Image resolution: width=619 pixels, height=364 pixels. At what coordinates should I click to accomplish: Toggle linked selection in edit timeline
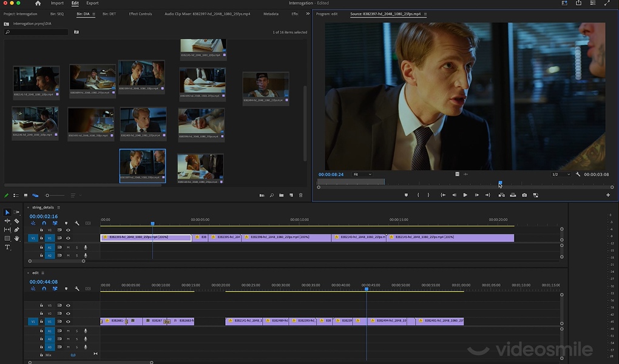coord(55,289)
